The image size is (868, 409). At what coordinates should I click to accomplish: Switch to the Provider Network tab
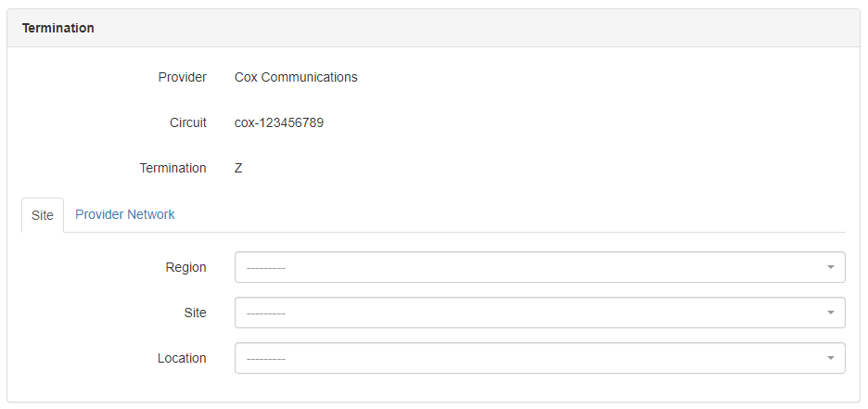point(125,214)
